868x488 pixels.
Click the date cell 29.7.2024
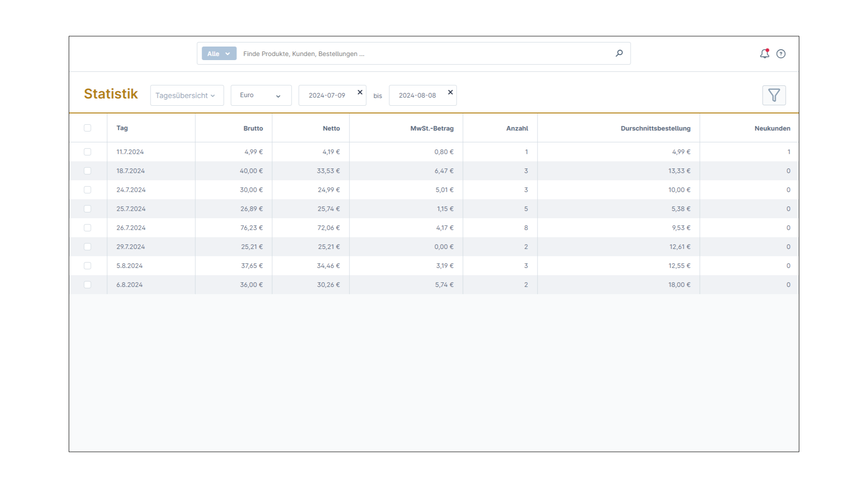pyautogui.click(x=131, y=247)
